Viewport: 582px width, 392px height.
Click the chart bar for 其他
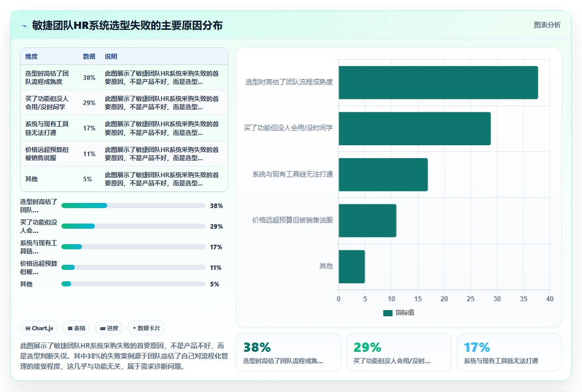coord(352,266)
